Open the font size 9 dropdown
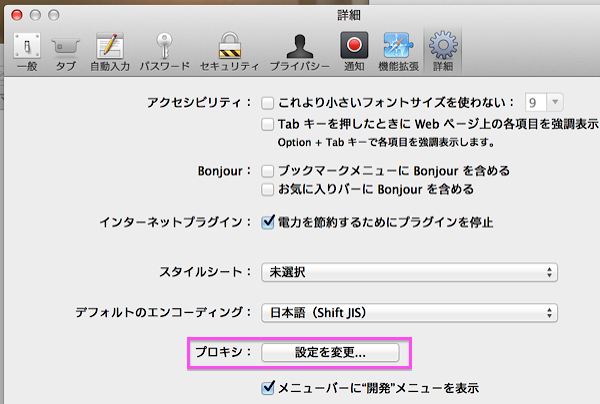 coord(544,102)
